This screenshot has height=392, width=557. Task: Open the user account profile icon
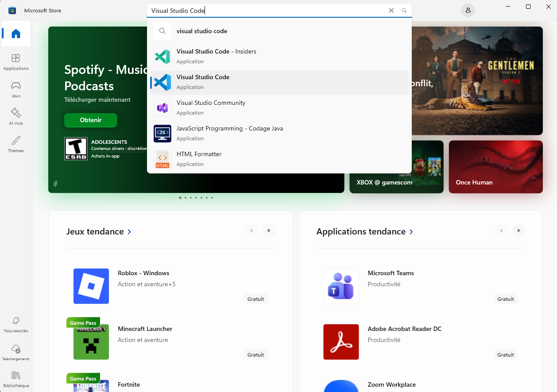point(468,10)
